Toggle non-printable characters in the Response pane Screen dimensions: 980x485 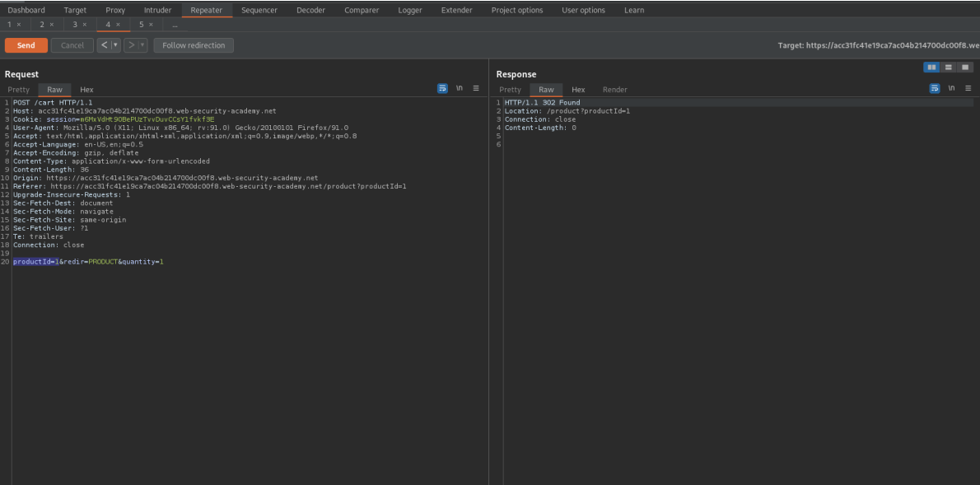click(951, 89)
